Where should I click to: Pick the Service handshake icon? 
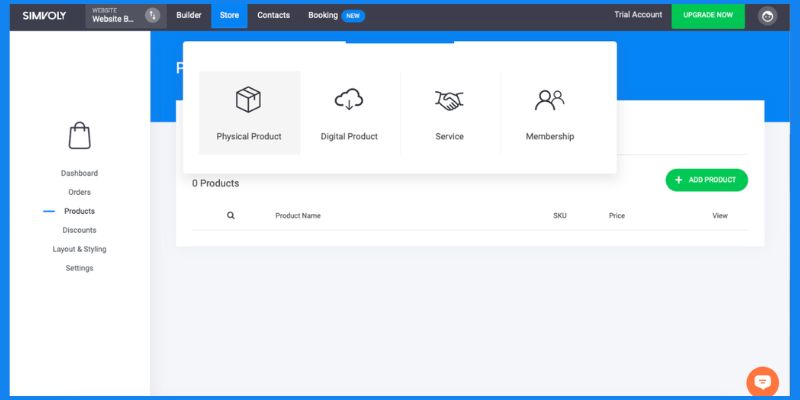(x=449, y=100)
